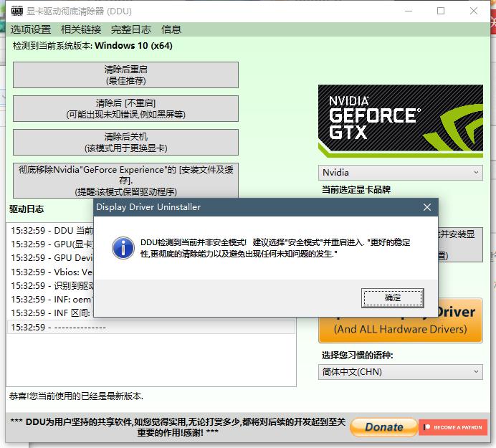Minimize the DDU window
The width and height of the screenshot is (496, 448).
tap(409, 11)
